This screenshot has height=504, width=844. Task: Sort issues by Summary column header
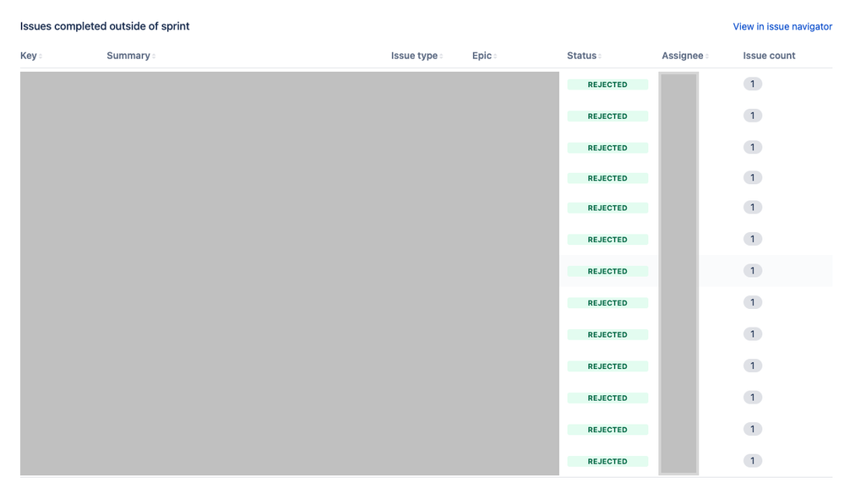131,56
